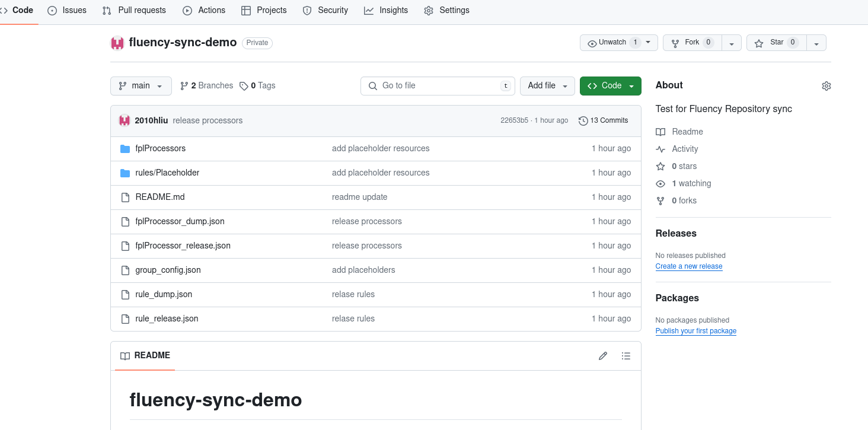Open repository Settings tab
This screenshot has height=430, width=868.
[446, 10]
